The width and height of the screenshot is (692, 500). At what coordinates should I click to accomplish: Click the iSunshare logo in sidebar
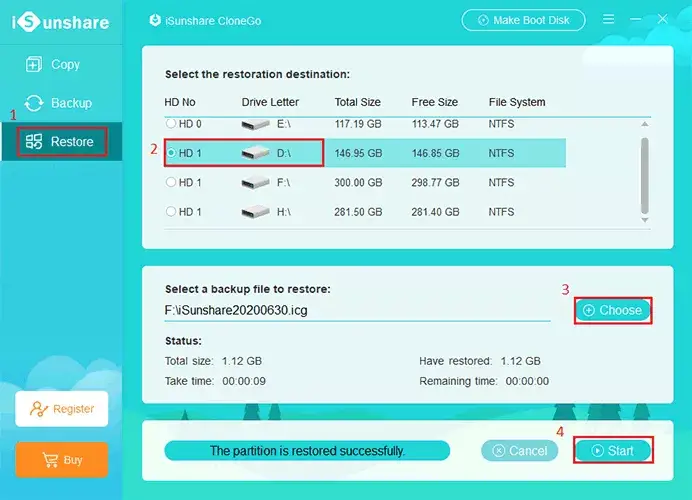60,22
